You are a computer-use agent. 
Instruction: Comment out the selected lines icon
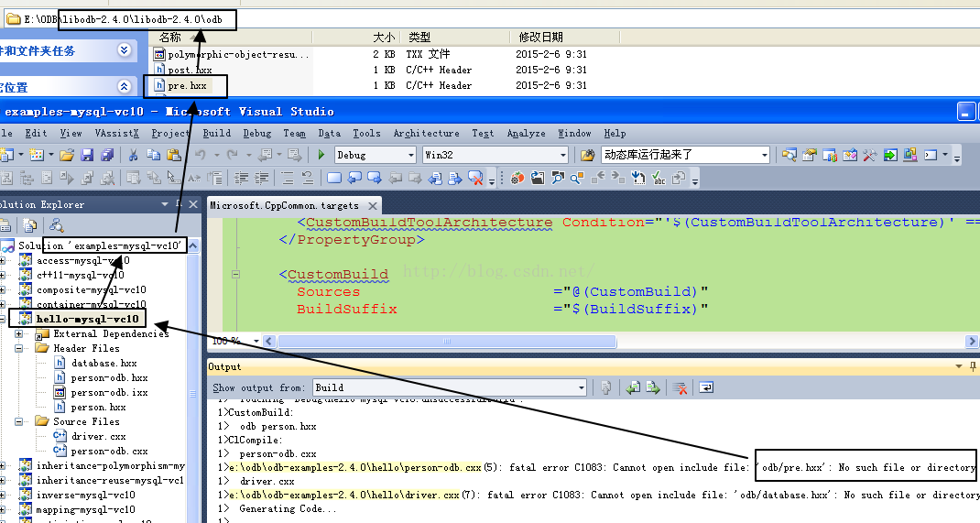click(288, 179)
